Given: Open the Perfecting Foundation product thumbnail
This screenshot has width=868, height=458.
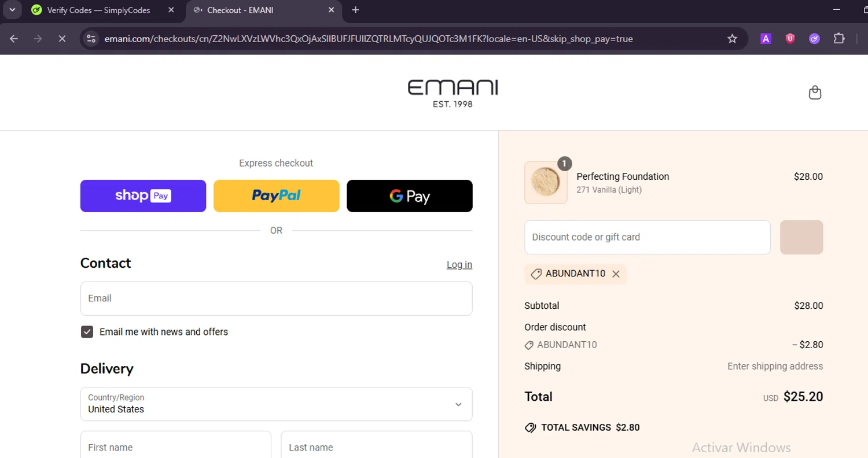Looking at the screenshot, I should click(x=546, y=182).
